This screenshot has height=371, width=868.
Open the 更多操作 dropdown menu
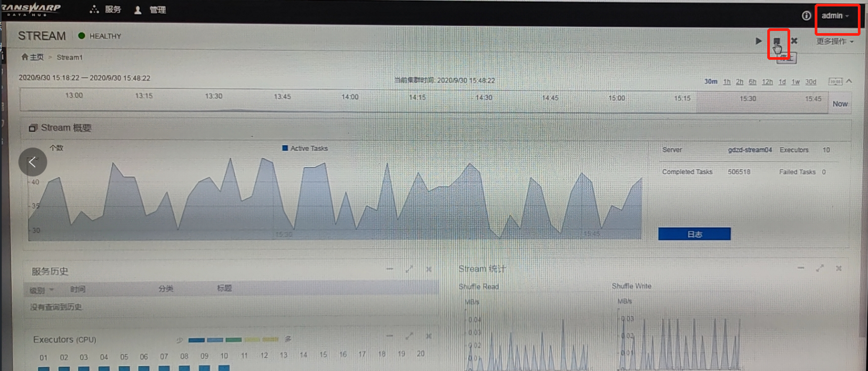[834, 42]
